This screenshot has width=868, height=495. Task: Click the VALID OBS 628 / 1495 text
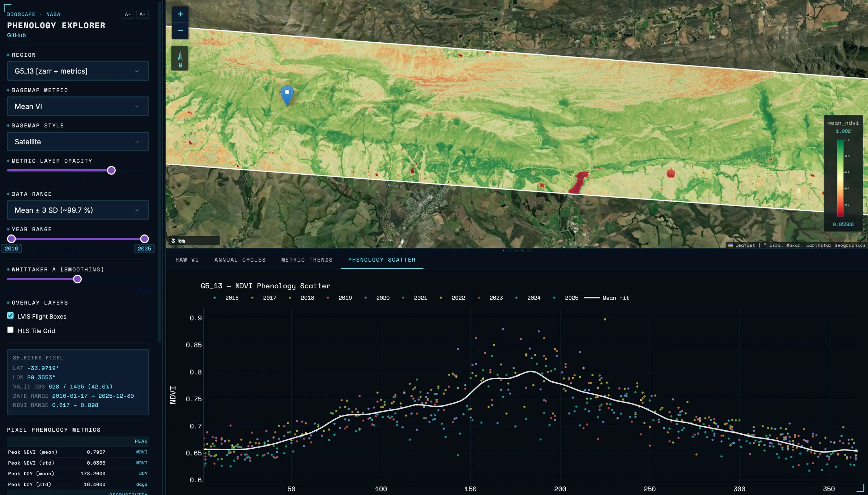63,386
